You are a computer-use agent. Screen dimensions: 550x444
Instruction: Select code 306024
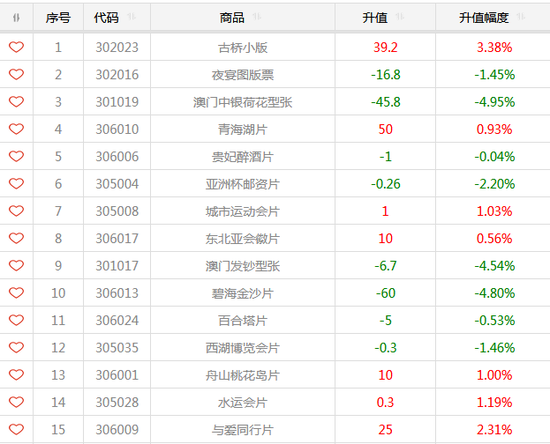117,321
